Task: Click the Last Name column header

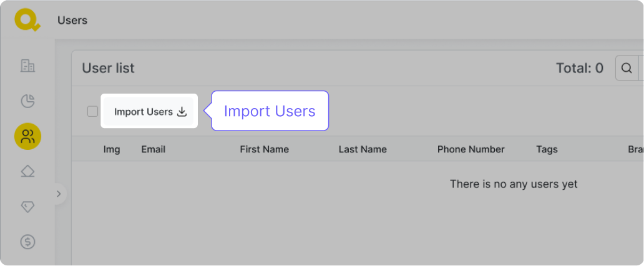Action: 363,149
